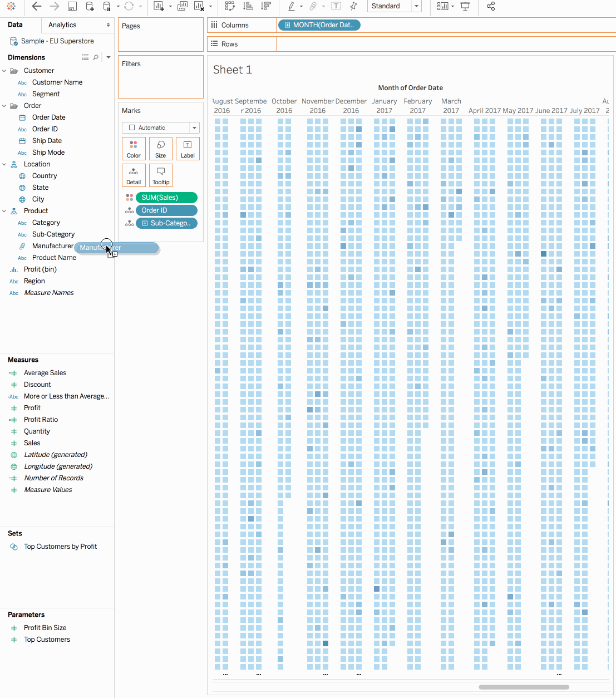
Task: Undo with the back arrow icon
Action: coord(37,6)
